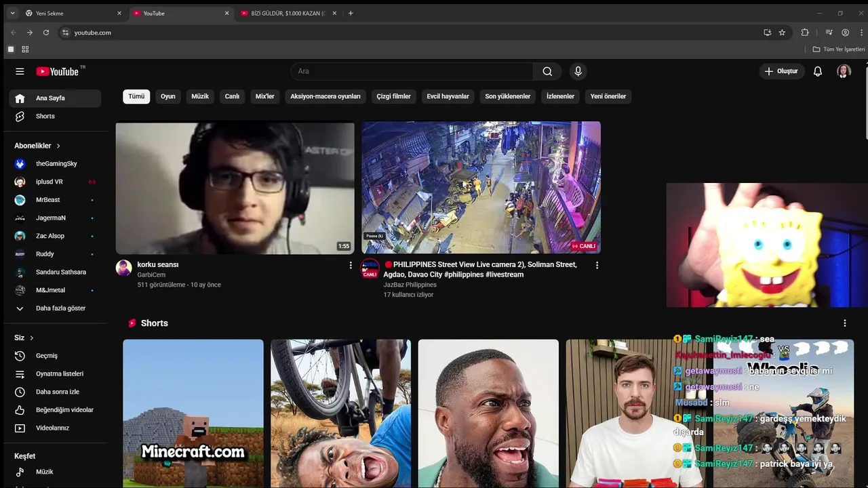Select the Müzik filter chip

click(200, 96)
